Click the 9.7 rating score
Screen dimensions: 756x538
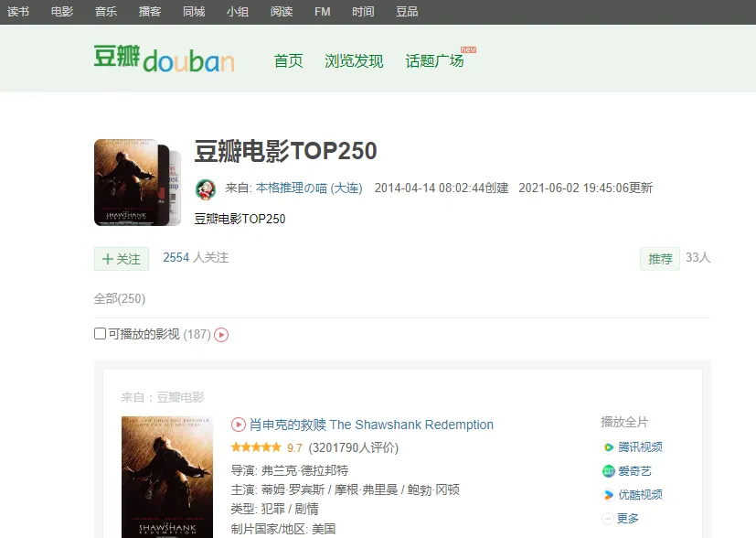click(x=294, y=447)
